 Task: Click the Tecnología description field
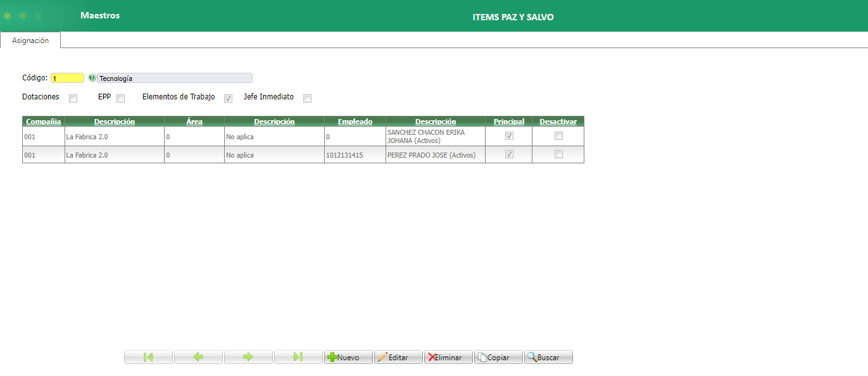click(x=175, y=78)
